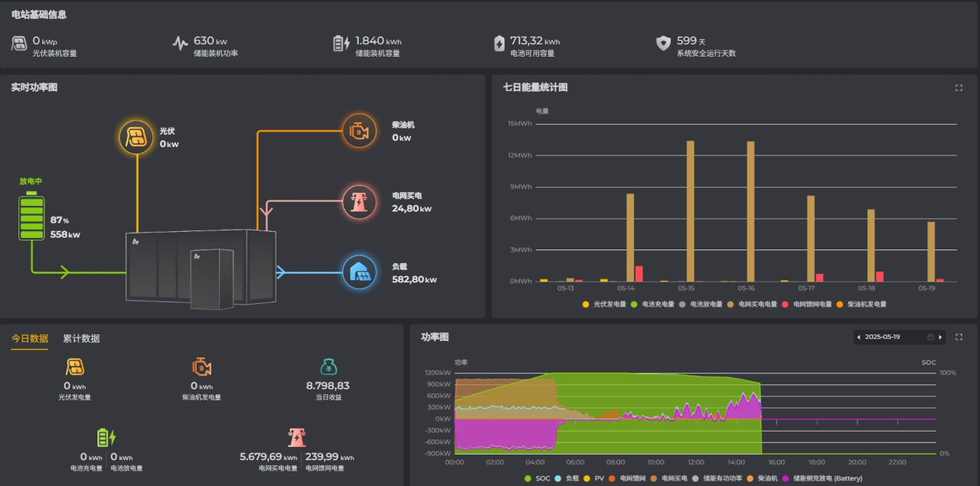Go to next day in date picker

[940, 337]
